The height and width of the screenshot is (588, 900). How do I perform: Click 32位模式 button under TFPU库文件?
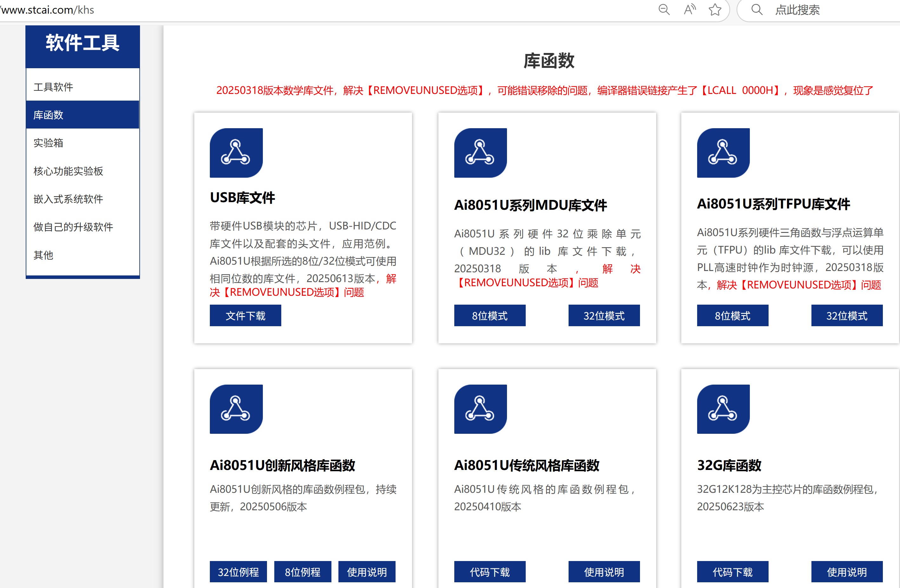(x=847, y=315)
